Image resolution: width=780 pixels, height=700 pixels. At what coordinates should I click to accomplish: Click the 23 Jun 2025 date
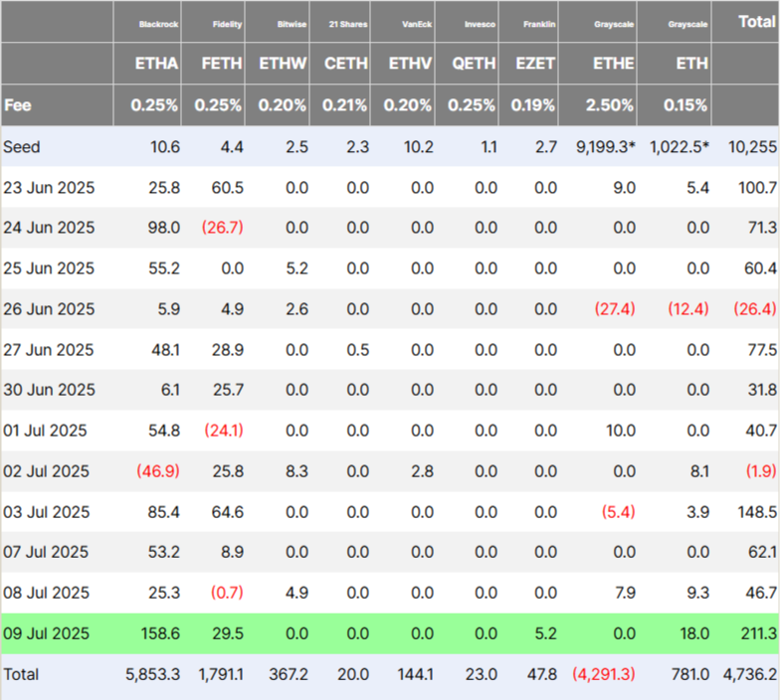click(49, 188)
